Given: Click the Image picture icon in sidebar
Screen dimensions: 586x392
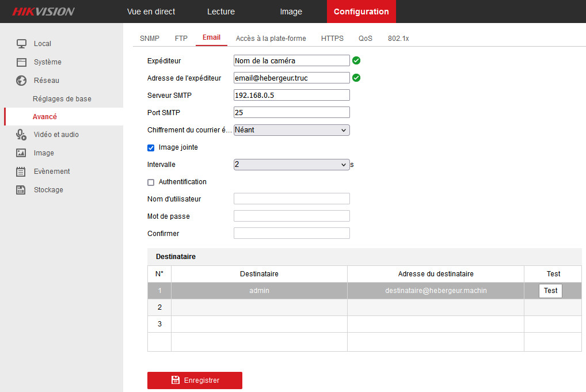Looking at the screenshot, I should click(21, 153).
